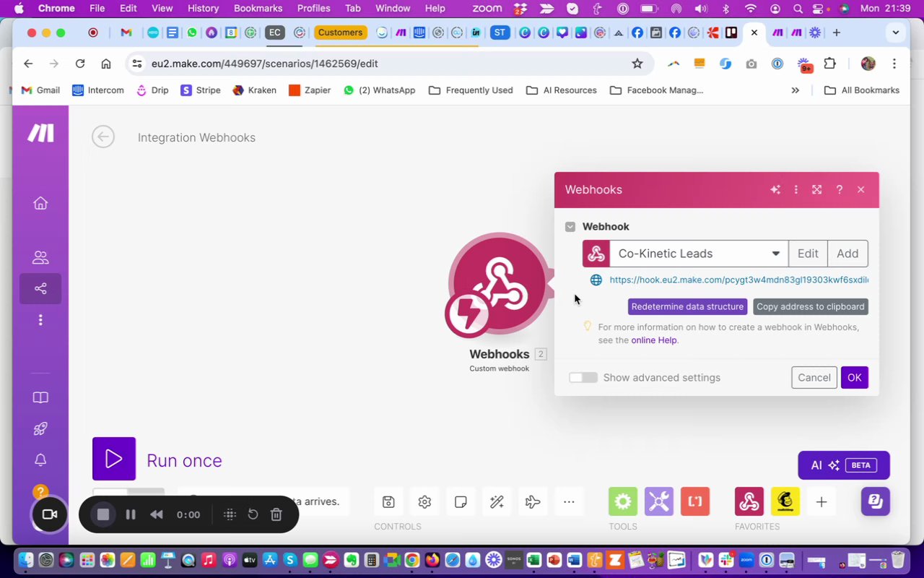The height and width of the screenshot is (578, 924).
Task: Open the Resource hub book icon
Action: 40,397
